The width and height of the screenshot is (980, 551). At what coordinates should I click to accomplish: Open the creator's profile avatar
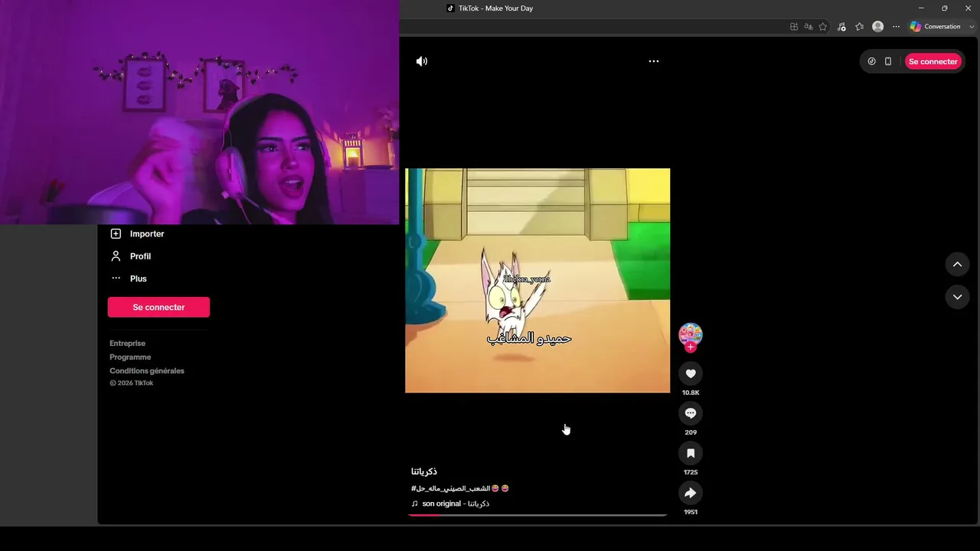691,334
